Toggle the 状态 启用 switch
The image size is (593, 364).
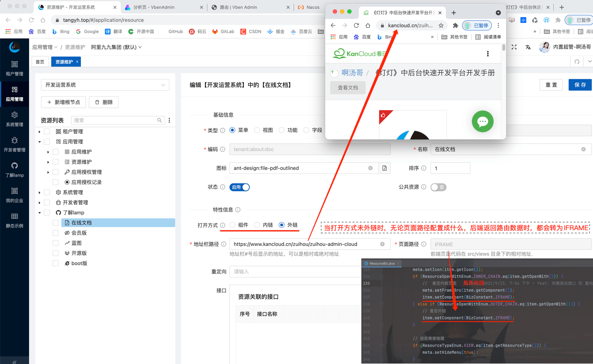[x=240, y=187]
